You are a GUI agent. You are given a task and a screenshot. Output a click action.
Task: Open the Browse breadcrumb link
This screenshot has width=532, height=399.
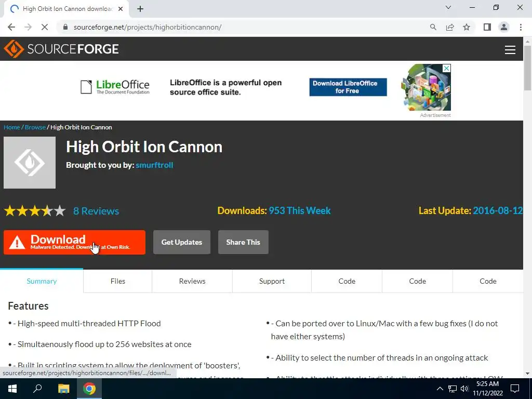[x=35, y=127]
